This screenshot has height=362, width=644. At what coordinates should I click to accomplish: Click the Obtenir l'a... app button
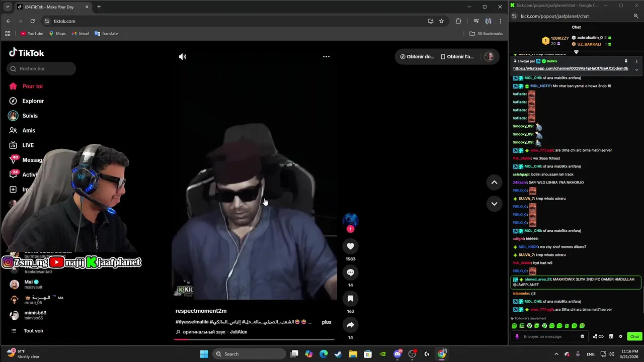[x=457, y=57]
